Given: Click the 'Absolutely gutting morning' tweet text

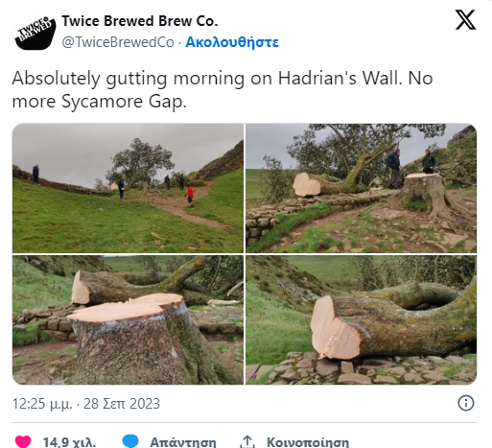Looking at the screenshot, I should pos(223,89).
